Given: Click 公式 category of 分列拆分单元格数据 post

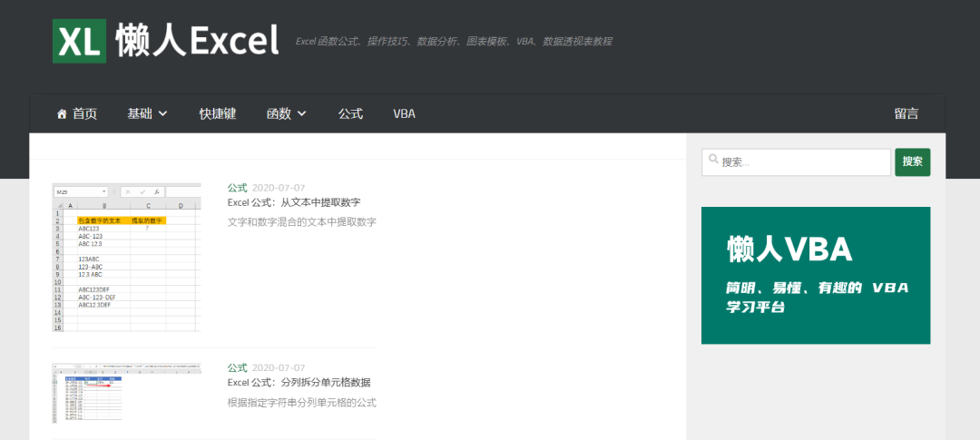Looking at the screenshot, I should pos(238,367).
